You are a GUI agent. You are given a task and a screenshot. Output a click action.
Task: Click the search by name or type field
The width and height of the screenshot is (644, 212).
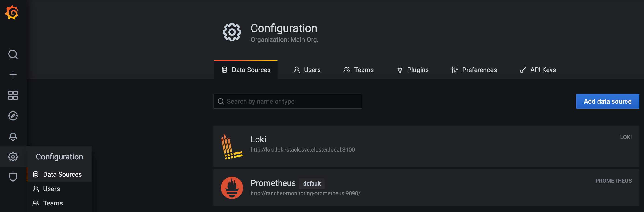(288, 101)
